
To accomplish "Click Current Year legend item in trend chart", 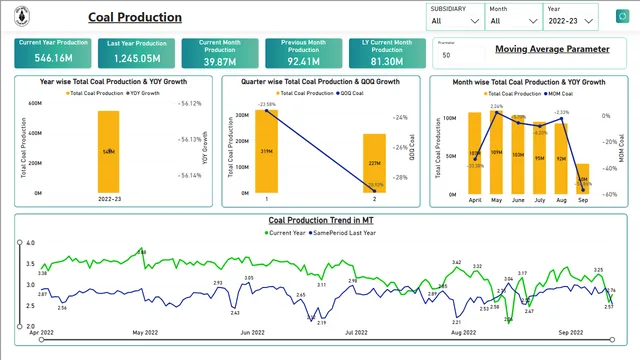I will click(285, 233).
